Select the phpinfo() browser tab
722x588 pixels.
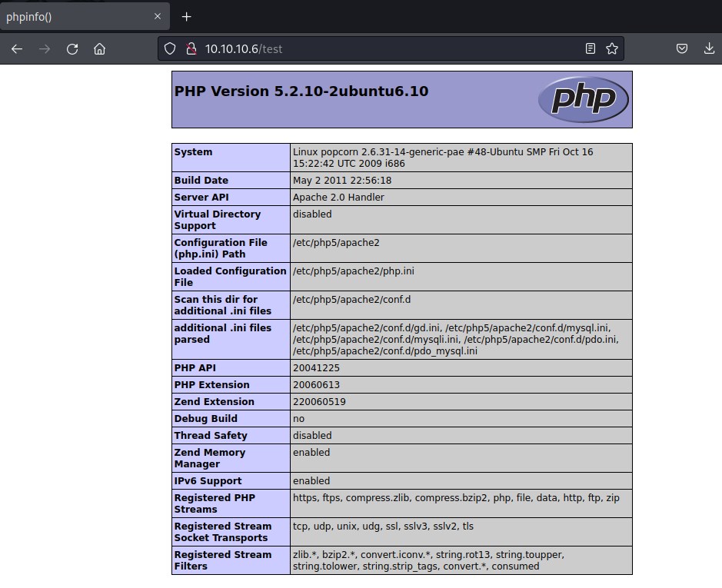(x=69, y=17)
